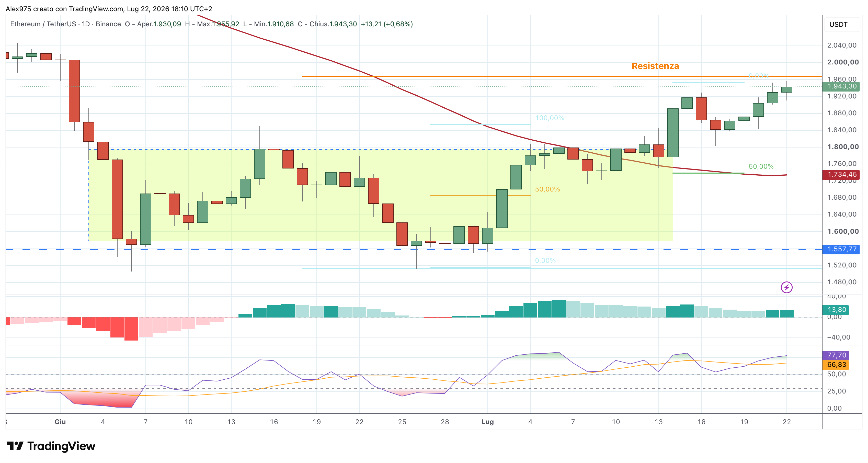Click the red moving average tag 1.734,45
The width and height of the screenshot is (868, 463).
pos(841,175)
